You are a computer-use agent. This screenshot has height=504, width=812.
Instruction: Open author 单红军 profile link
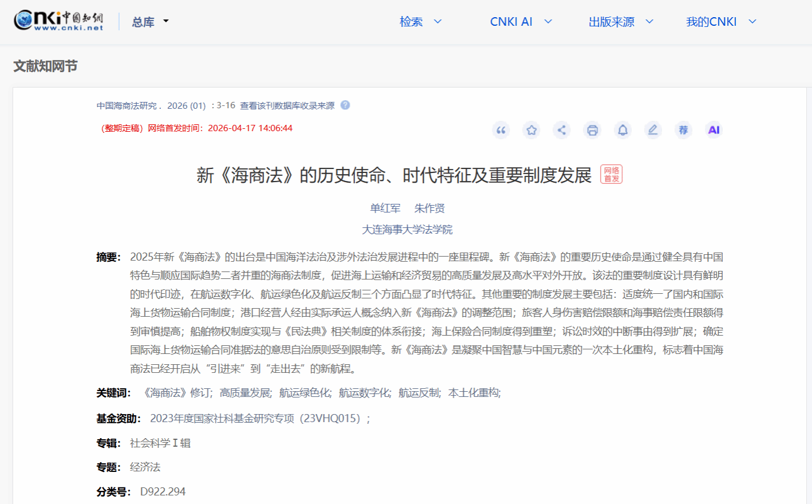coord(385,208)
